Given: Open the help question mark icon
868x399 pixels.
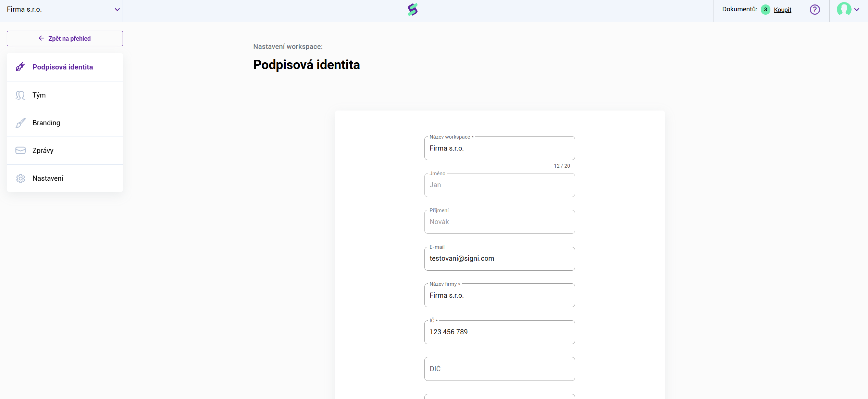Looking at the screenshot, I should [x=815, y=10].
